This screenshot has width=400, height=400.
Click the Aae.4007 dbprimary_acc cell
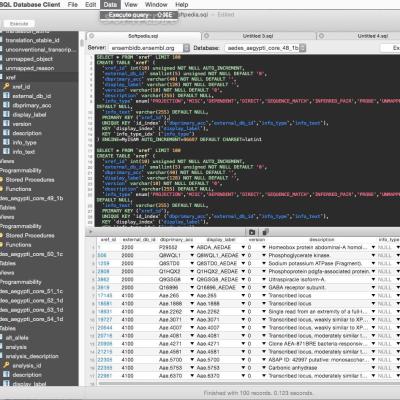pyautogui.click(x=170, y=328)
